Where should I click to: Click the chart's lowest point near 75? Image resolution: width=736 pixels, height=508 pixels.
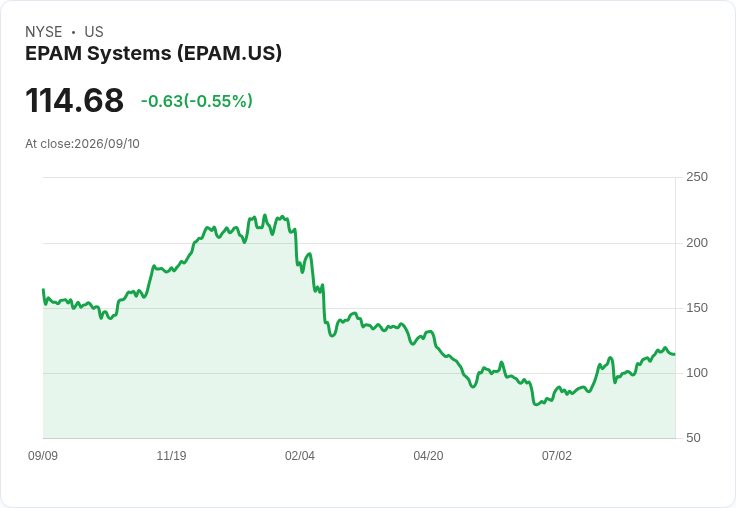click(536, 404)
